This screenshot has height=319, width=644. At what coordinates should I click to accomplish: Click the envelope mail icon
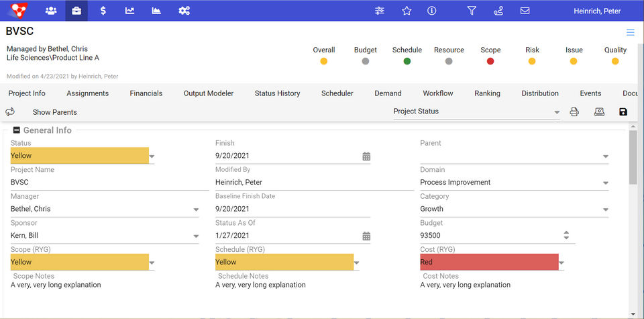(525, 11)
